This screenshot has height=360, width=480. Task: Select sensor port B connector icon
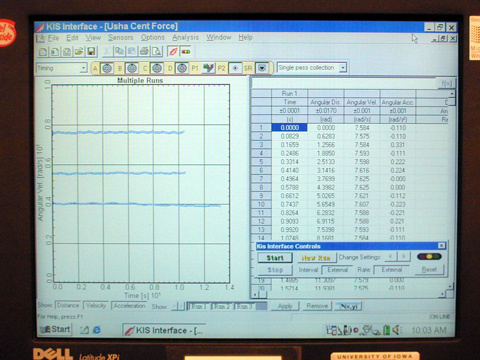click(x=132, y=68)
